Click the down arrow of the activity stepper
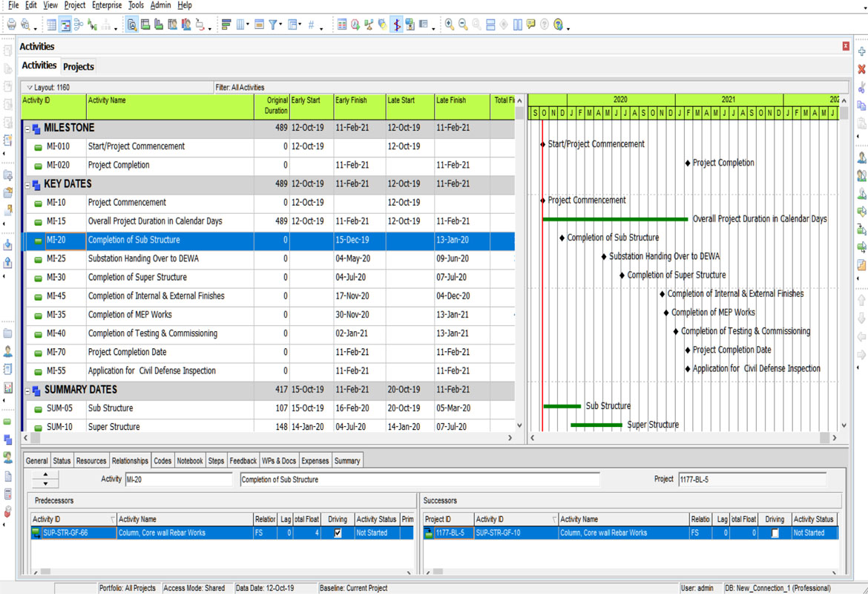Viewport: 868px width, 594px height. point(45,483)
